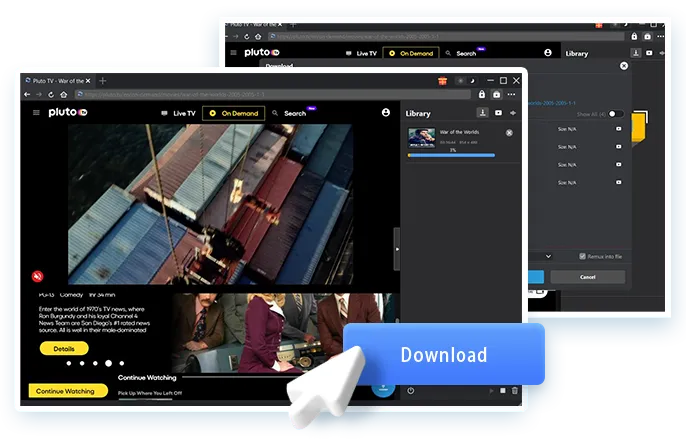Go back in the front browser window
Viewport: 686px width, 439px height.
(x=27, y=94)
